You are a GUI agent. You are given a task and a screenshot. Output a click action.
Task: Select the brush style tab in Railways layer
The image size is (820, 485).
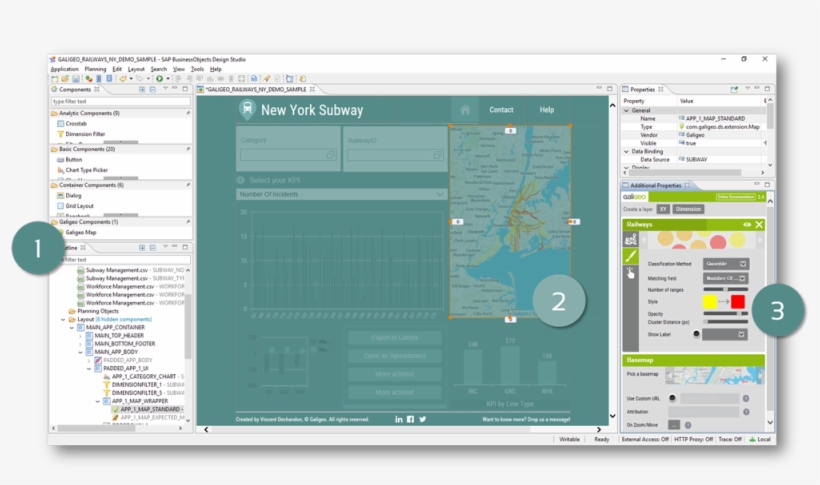point(631,256)
